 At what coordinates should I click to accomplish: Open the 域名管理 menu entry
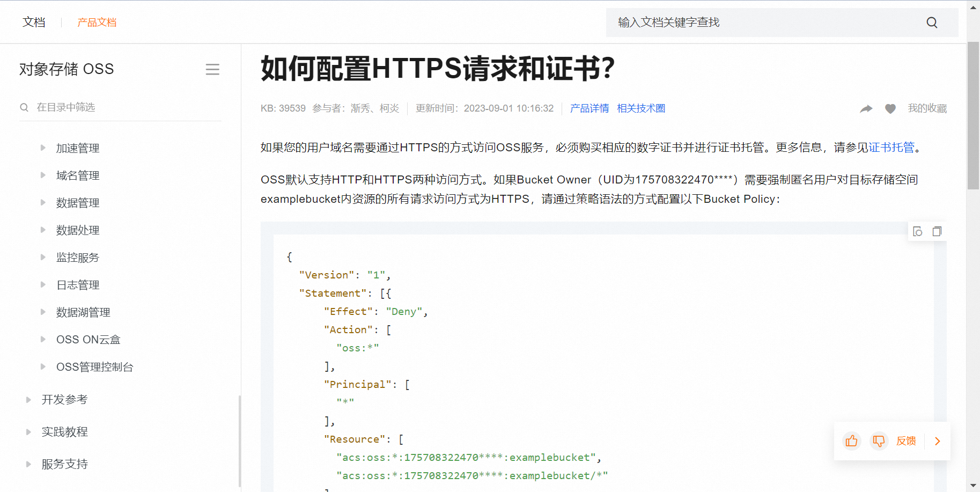coord(78,175)
